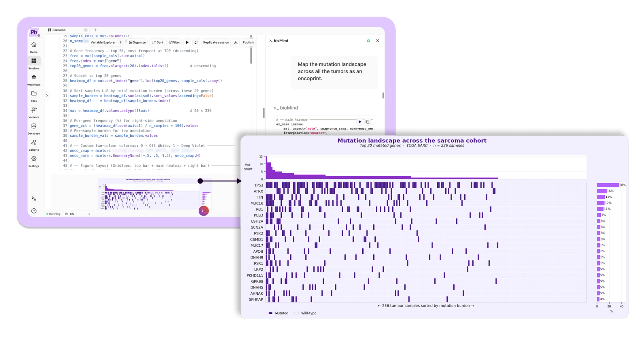The image size is (644, 362).
Task: Open the Workflows section
Action: click(x=34, y=80)
